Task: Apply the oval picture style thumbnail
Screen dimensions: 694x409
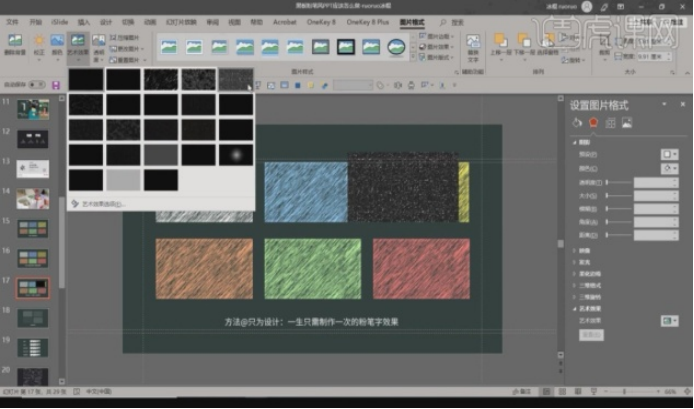Action: pos(396,46)
